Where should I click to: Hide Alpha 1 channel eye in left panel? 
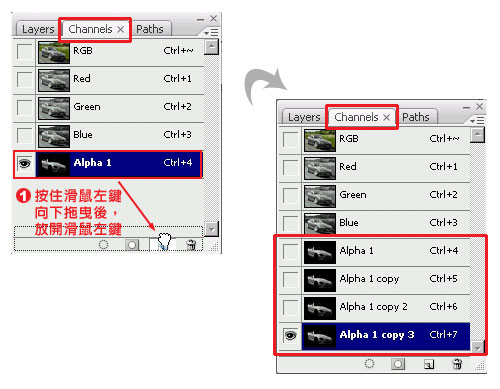click(x=25, y=164)
